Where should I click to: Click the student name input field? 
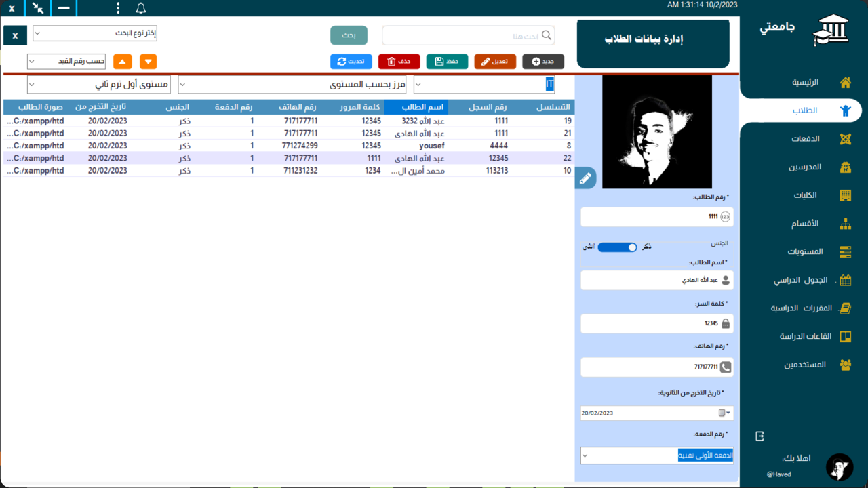pyautogui.click(x=651, y=280)
